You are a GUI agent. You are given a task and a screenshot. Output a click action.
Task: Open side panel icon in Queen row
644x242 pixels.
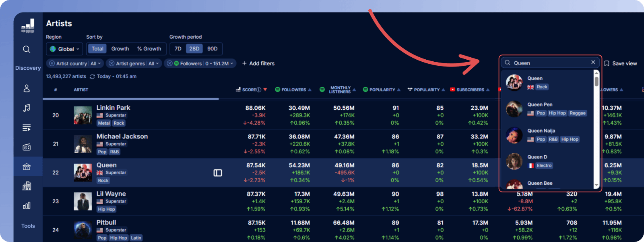218,173
